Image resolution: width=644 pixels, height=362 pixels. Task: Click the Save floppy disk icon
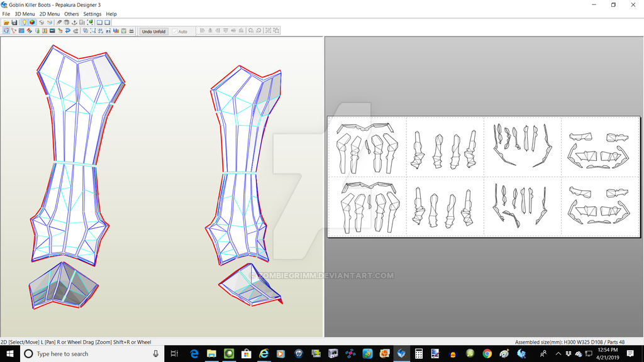[x=14, y=23]
